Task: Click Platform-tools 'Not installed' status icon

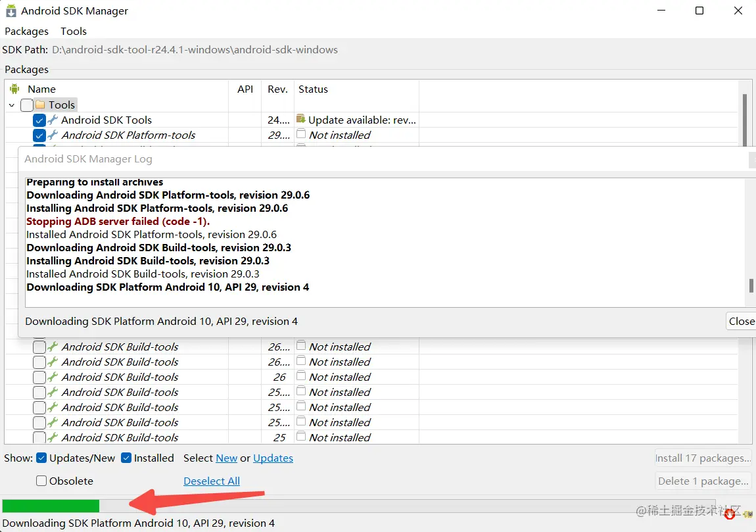Action: pos(301,134)
